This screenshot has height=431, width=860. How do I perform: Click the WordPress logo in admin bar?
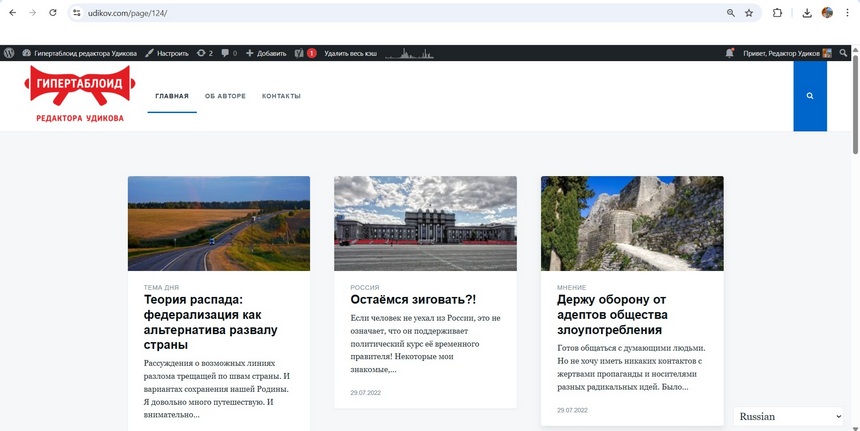click(x=9, y=53)
